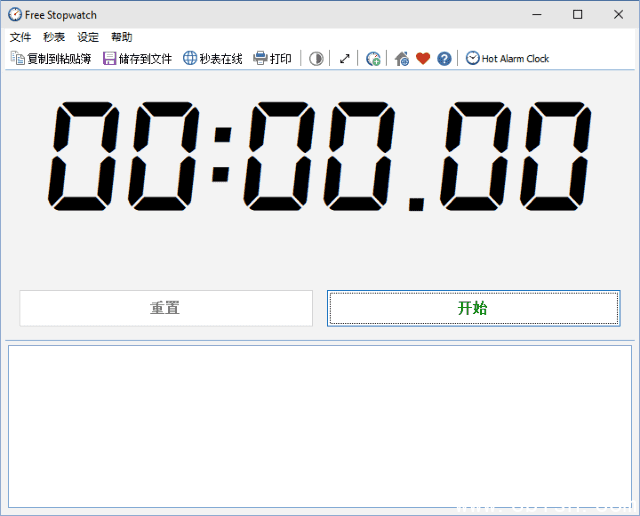Click the Copy to Clipboard (复制到粘贴簿) toolbar icon
Viewport: 640px width, 516px height.
coord(18,59)
